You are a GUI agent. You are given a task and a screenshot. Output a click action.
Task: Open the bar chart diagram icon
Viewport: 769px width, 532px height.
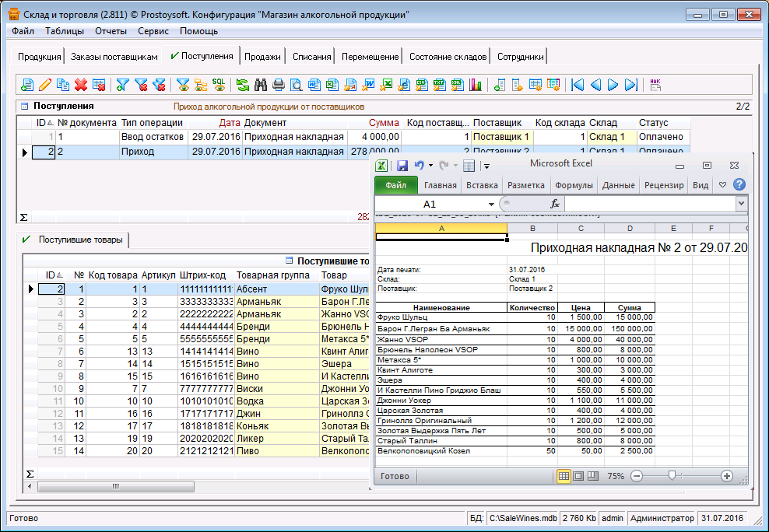(476, 85)
